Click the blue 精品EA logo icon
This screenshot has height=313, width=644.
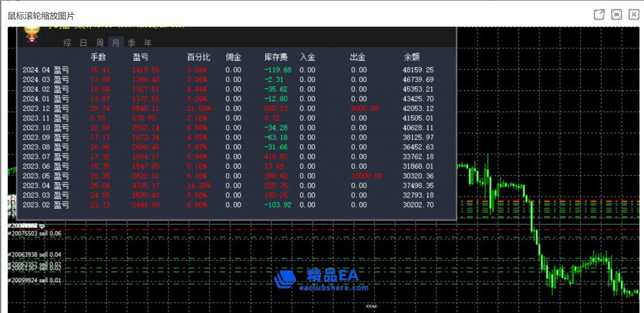(x=286, y=279)
